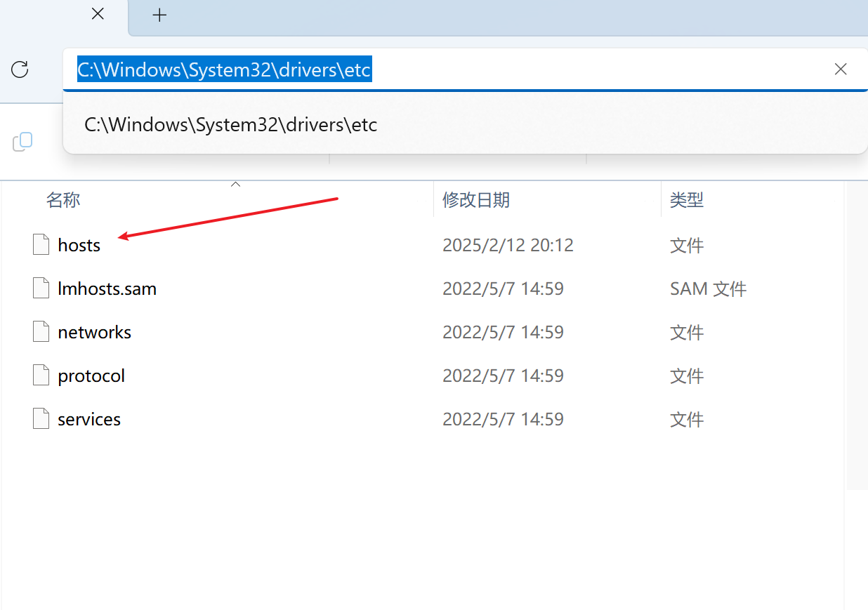Select the protocol file icon
The height and width of the screenshot is (610, 868).
[x=41, y=376]
